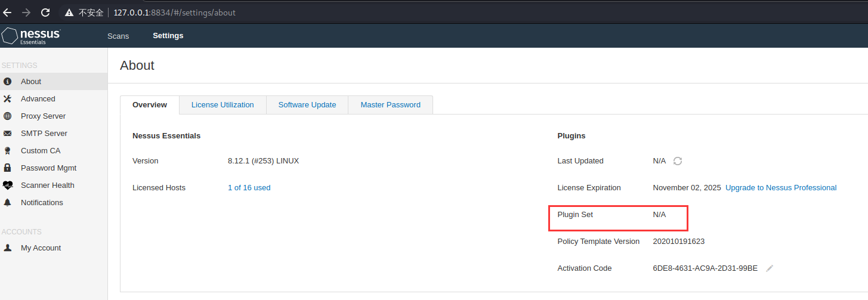Click the SMTP Server envelope icon
The width and height of the screenshot is (868, 300).
[7, 134]
